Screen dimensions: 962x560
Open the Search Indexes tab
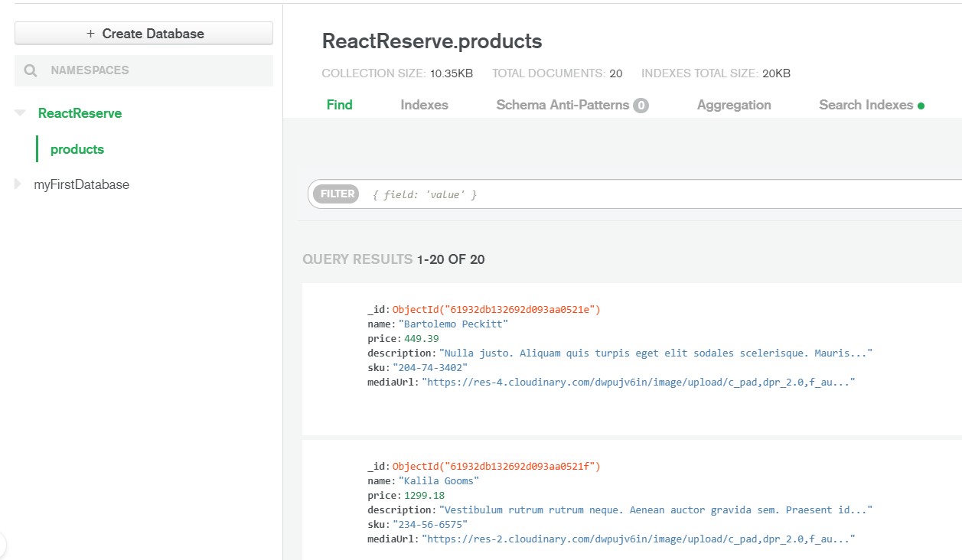coord(866,105)
